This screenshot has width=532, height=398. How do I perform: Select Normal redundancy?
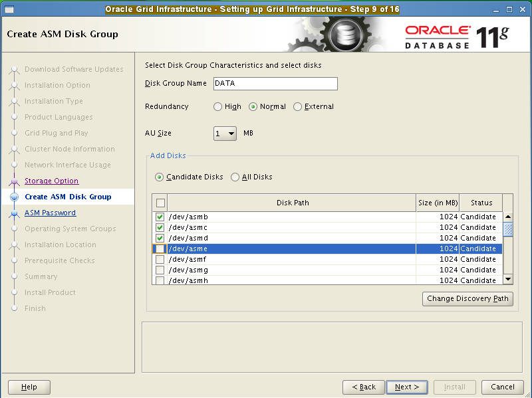pos(253,106)
